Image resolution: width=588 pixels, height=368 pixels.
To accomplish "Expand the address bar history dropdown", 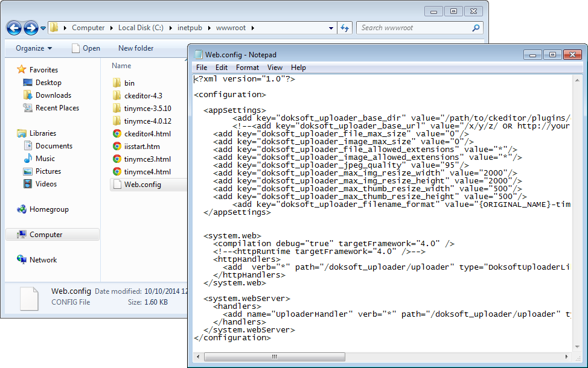I will click(331, 28).
